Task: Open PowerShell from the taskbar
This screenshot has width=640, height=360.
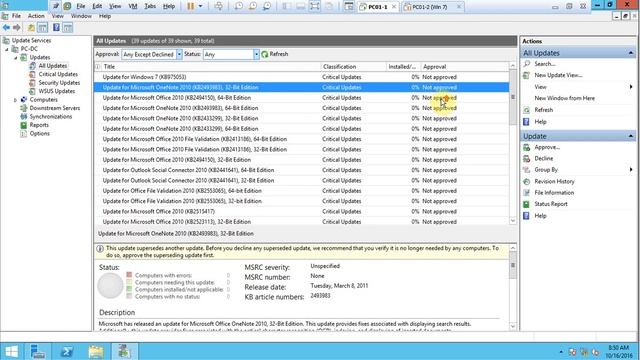Action: (x=67, y=351)
